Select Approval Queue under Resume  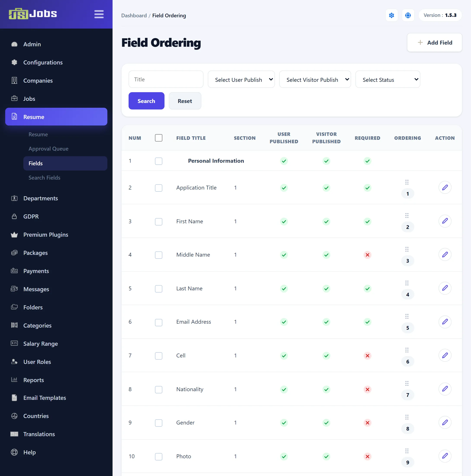(x=48, y=149)
